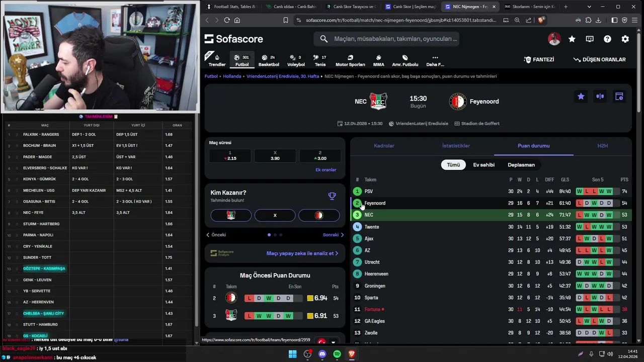Open PSV row in standings table
Image resolution: width=644 pixels, height=362 pixels.
(x=491, y=192)
